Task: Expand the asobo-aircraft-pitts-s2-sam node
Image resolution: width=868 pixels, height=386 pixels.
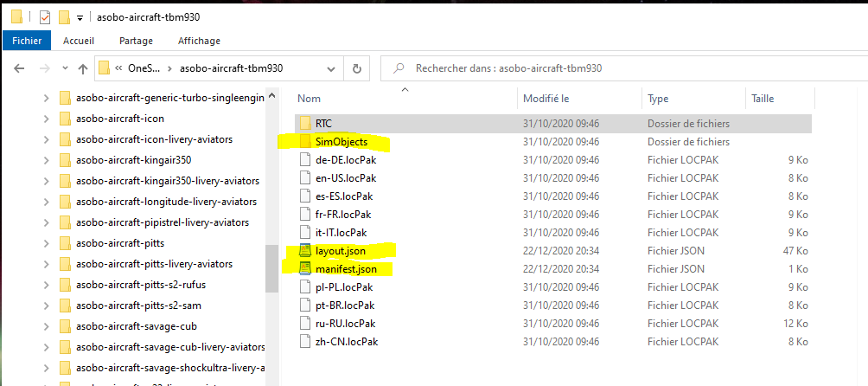Action: (x=47, y=306)
